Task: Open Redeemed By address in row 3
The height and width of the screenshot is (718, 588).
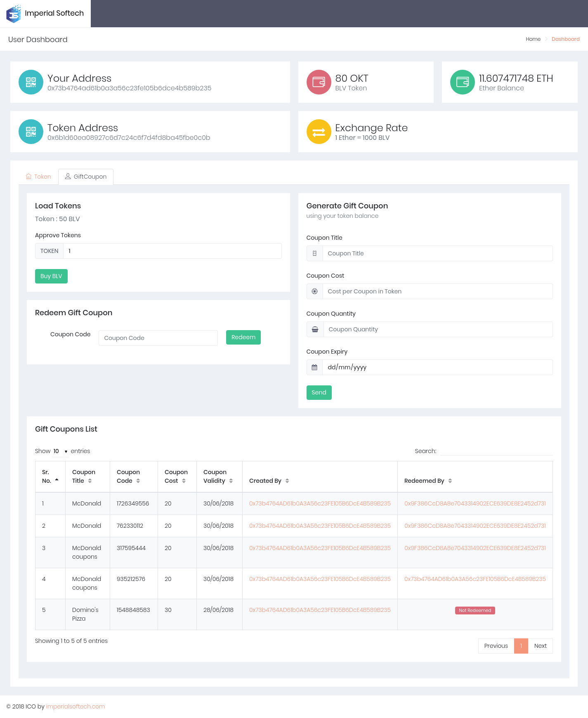Action: (475, 548)
